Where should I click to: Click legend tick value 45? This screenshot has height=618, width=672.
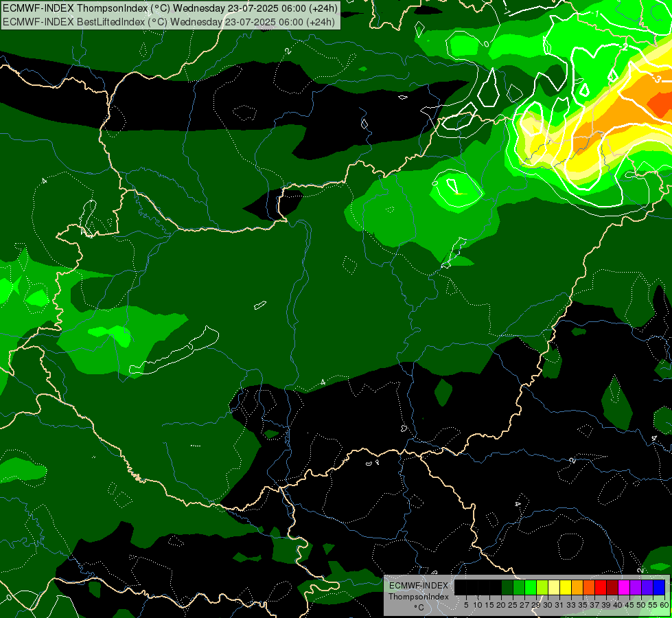[x=629, y=605]
